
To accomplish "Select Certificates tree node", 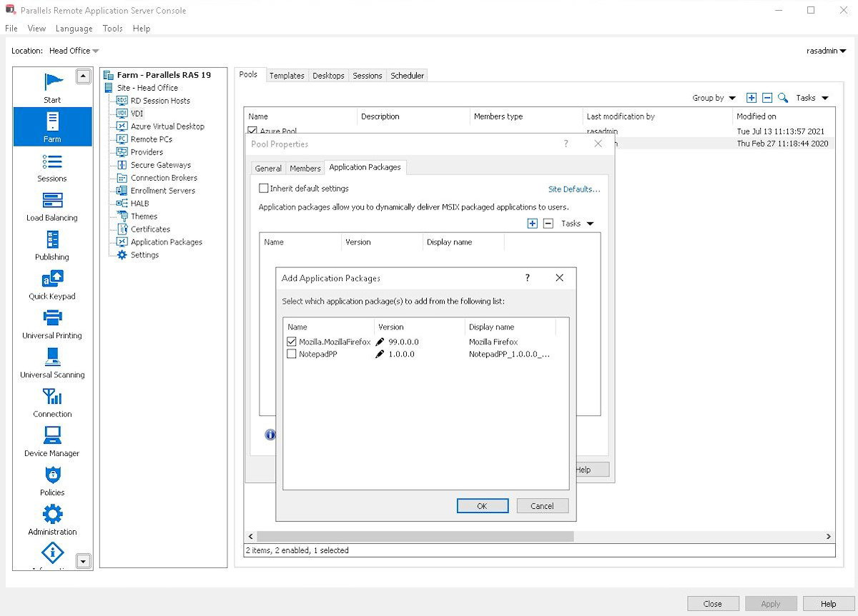I will coord(149,229).
